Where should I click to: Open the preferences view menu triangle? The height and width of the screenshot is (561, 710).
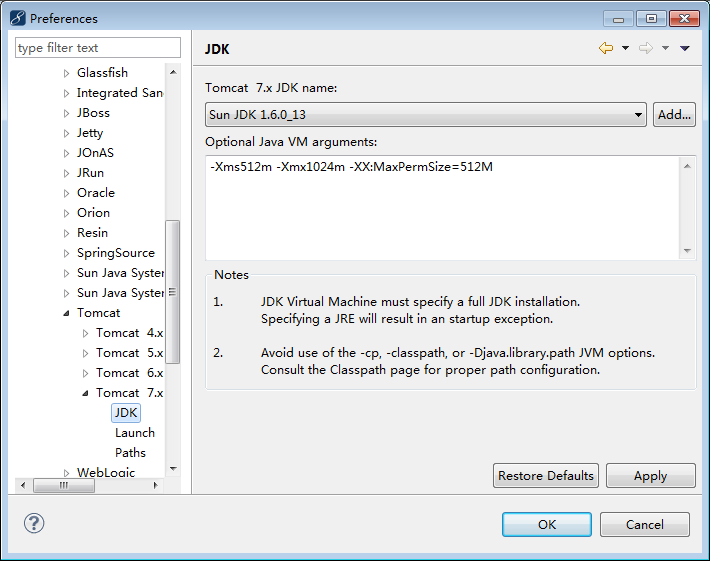tap(685, 48)
